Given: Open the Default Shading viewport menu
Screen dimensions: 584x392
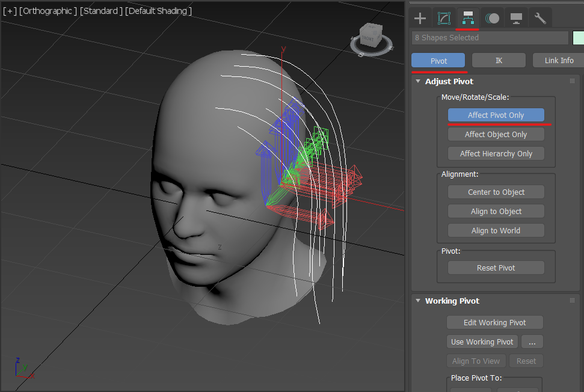Looking at the screenshot, I should pyautogui.click(x=158, y=11).
